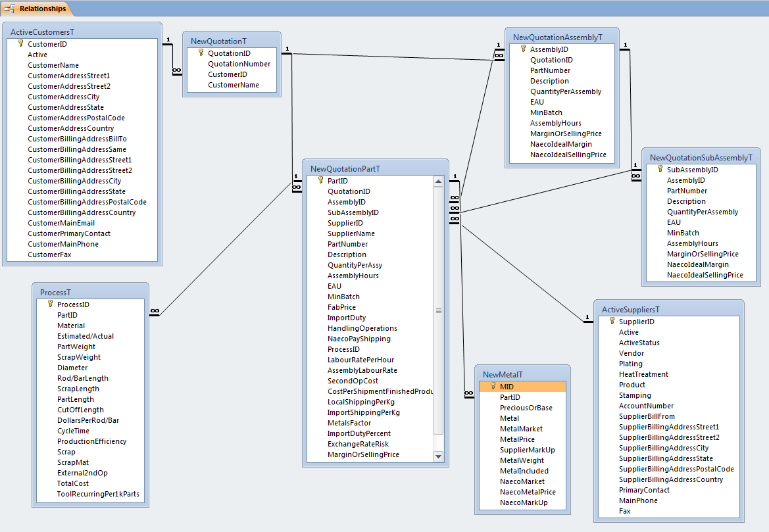Select the AssemblyHours field in NewQuotationAssemblyT
Screen dimensions: 769x532
click(x=562, y=123)
